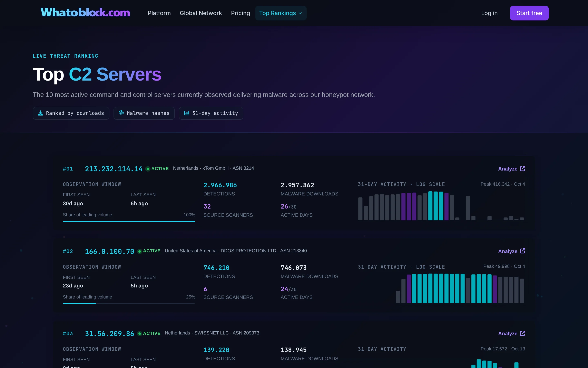Click Peak 416.342 · Oct 4 label
This screenshot has height=368, width=588.
point(503,184)
